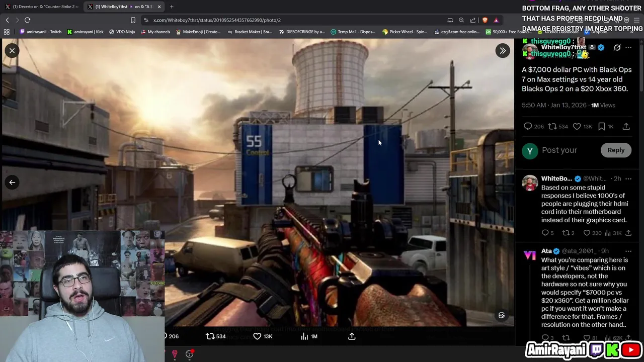Close the photo viewer with the X icon
The height and width of the screenshot is (362, 644).
click(x=12, y=50)
